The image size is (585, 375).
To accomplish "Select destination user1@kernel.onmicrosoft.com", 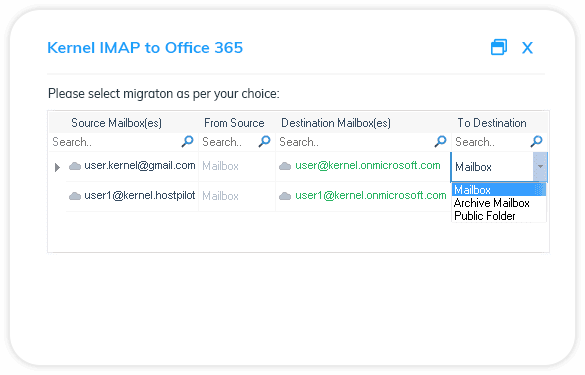I will click(x=370, y=195).
